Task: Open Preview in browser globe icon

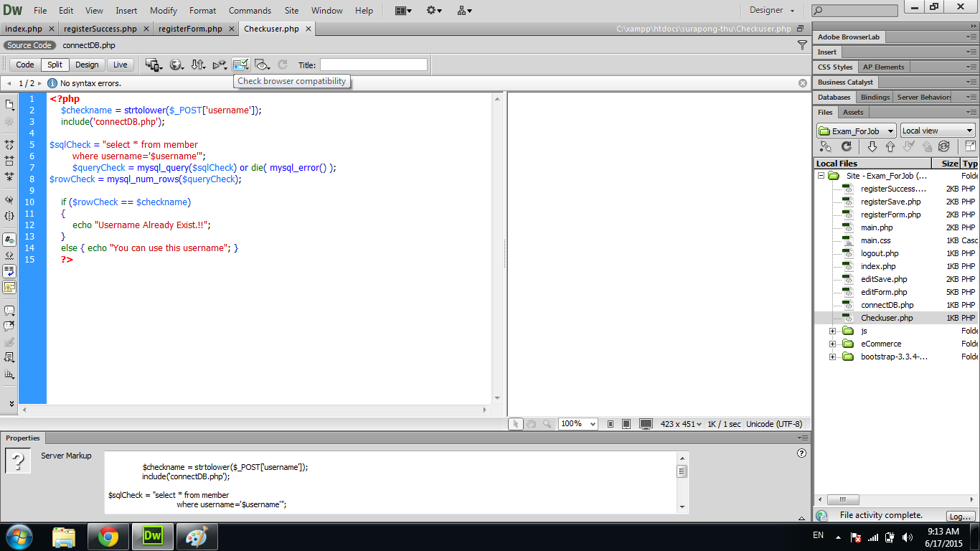Action: tap(174, 65)
